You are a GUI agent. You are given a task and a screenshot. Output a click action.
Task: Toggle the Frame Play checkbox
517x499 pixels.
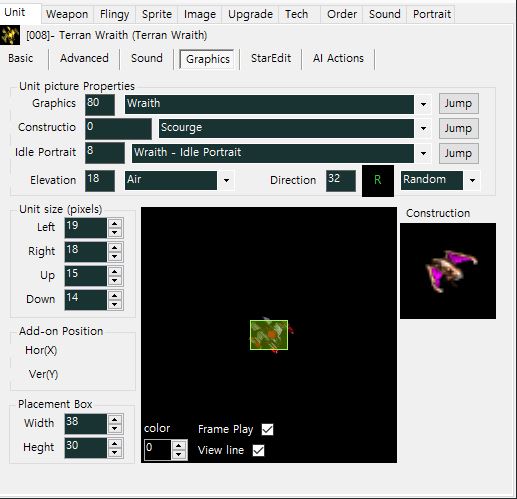tap(267, 429)
